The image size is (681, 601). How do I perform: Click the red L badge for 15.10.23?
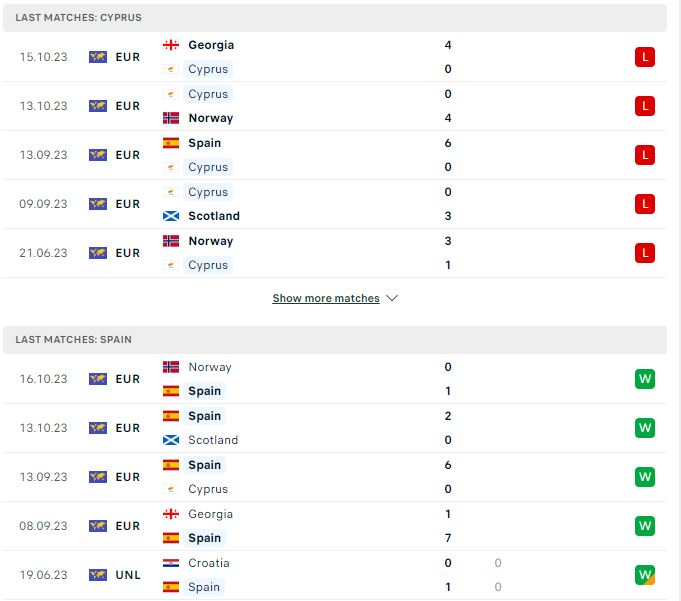[x=645, y=57]
